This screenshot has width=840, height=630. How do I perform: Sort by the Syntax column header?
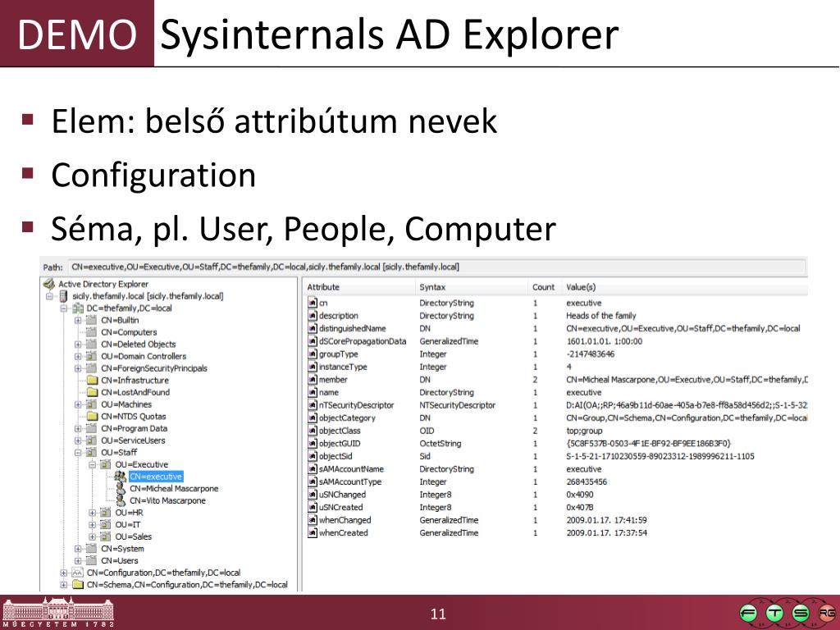(x=472, y=287)
